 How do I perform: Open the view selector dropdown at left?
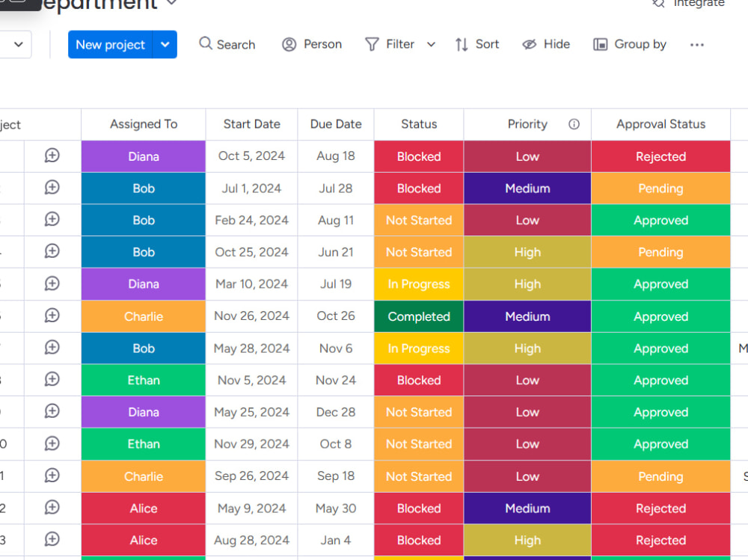pos(18,44)
